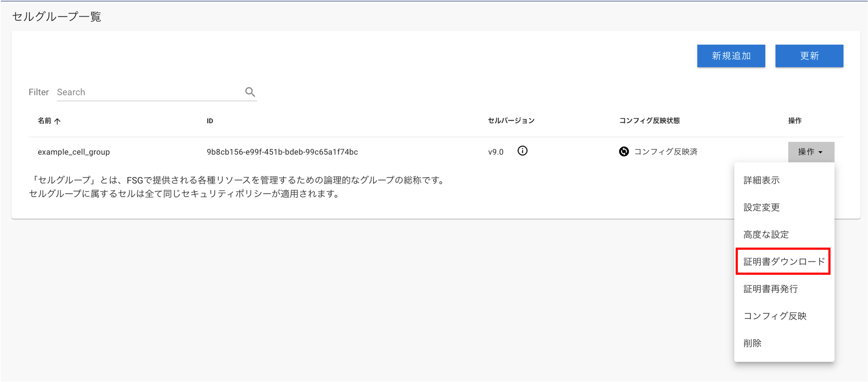Click the 操作 column header
868x382 pixels.
(x=794, y=121)
